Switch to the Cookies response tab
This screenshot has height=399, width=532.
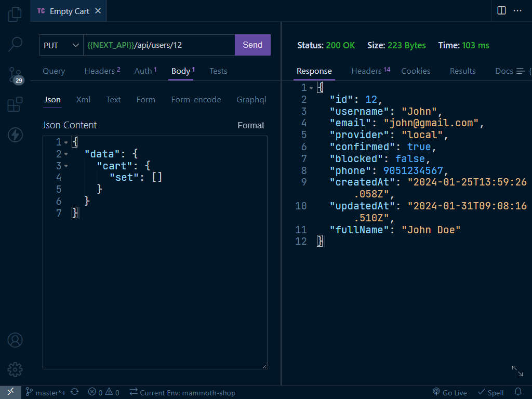[416, 71]
